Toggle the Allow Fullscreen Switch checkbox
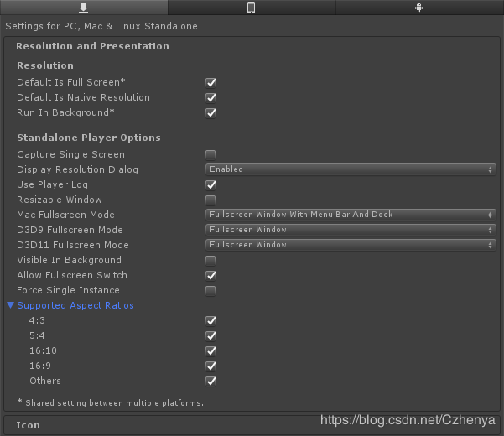The image size is (504, 436). click(210, 275)
